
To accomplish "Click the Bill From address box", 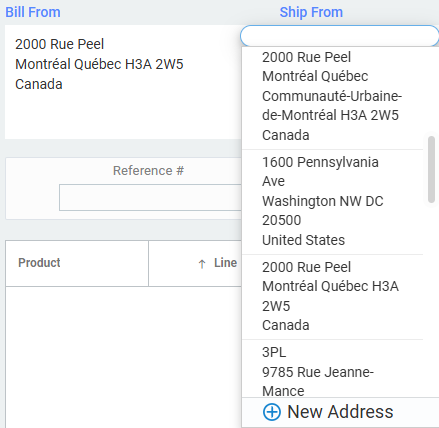I will point(123,82).
